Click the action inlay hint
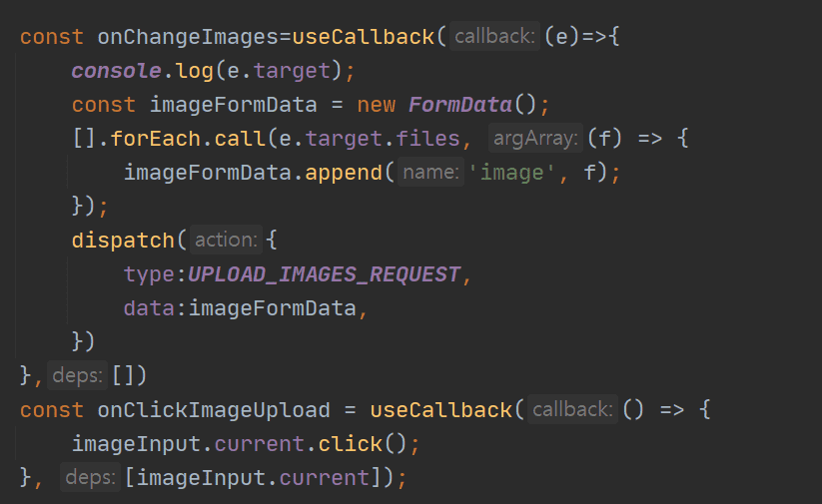Viewport: 822px width, 504px height. click(226, 241)
